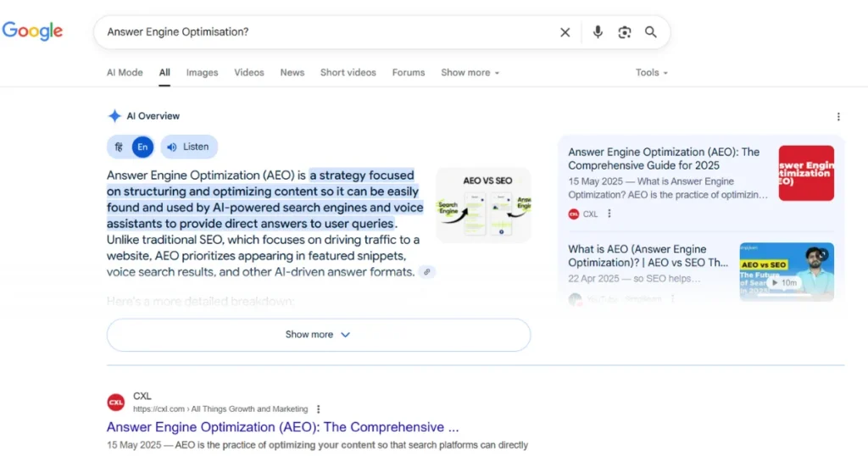This screenshot has height=456, width=868.
Task: Click source link icon after AI answer
Action: point(427,272)
